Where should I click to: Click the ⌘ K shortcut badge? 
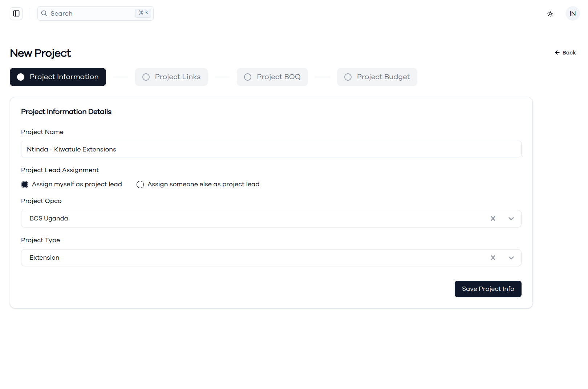point(143,13)
